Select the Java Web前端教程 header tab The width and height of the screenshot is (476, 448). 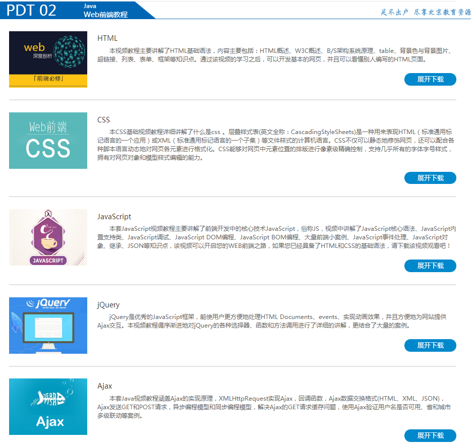[105, 11]
